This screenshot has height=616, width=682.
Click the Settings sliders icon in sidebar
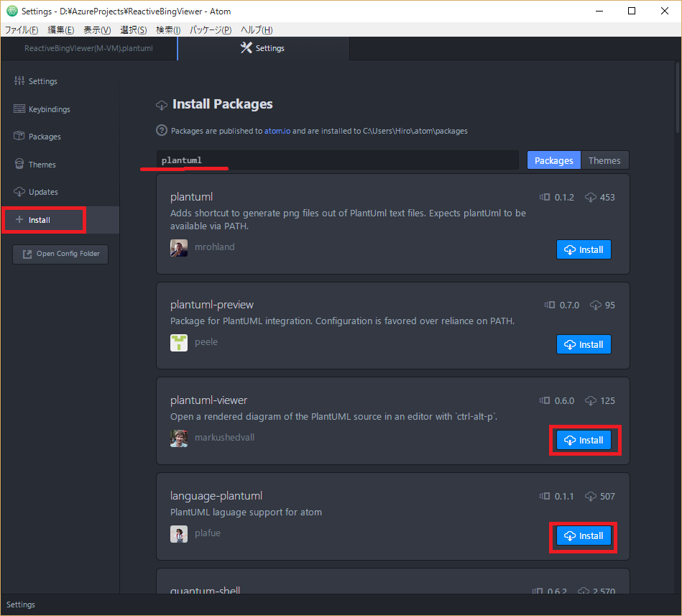tap(19, 81)
